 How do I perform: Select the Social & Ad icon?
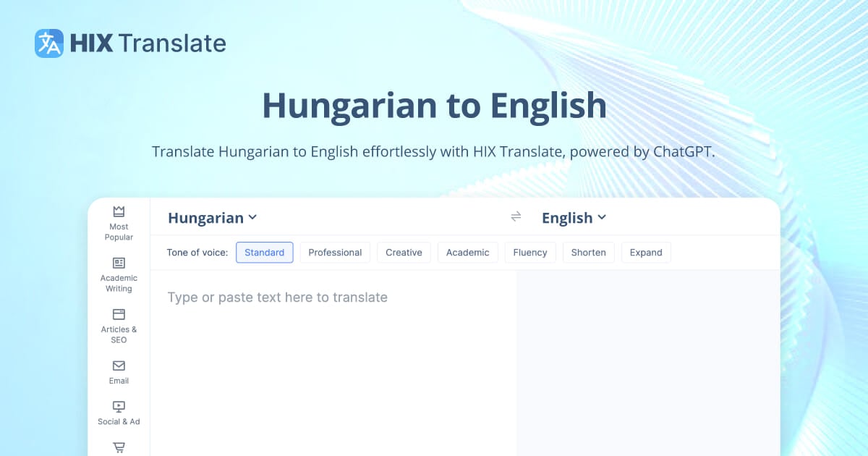pyautogui.click(x=118, y=411)
